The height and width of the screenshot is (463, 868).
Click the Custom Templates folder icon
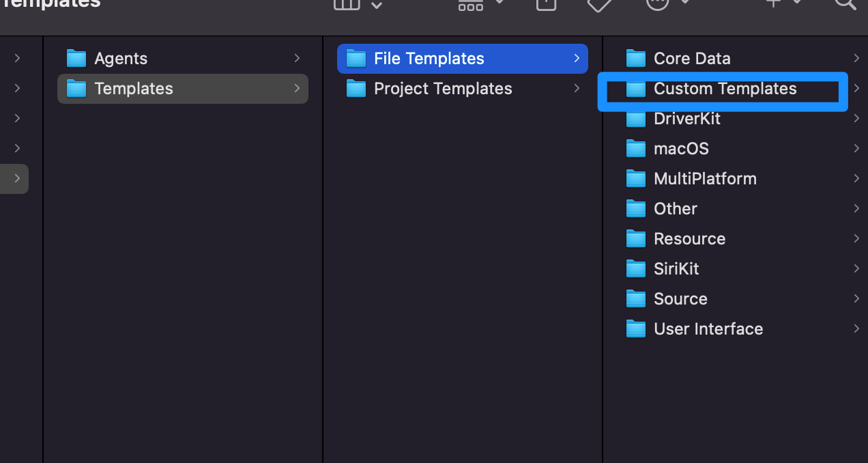[636, 89]
